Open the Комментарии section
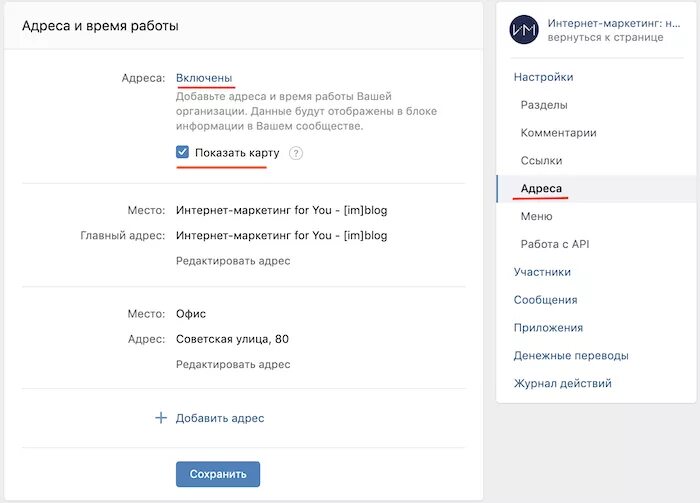The width and height of the screenshot is (700, 503). pyautogui.click(x=558, y=133)
